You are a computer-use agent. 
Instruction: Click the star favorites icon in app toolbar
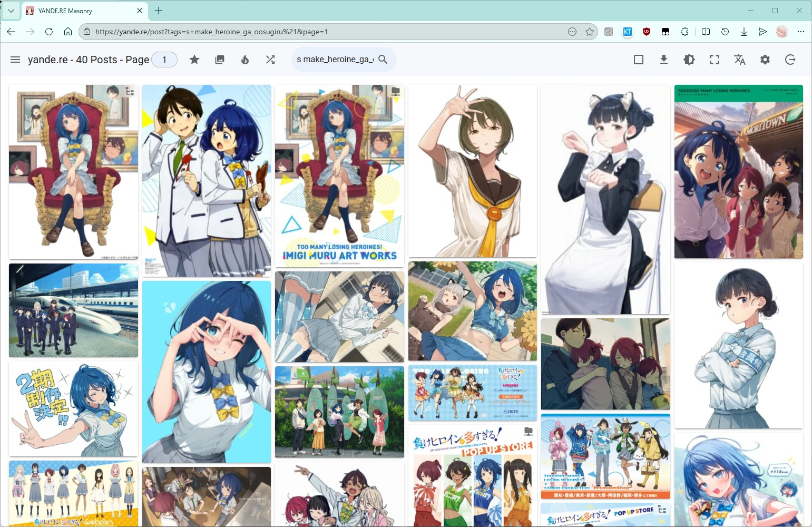tap(194, 60)
